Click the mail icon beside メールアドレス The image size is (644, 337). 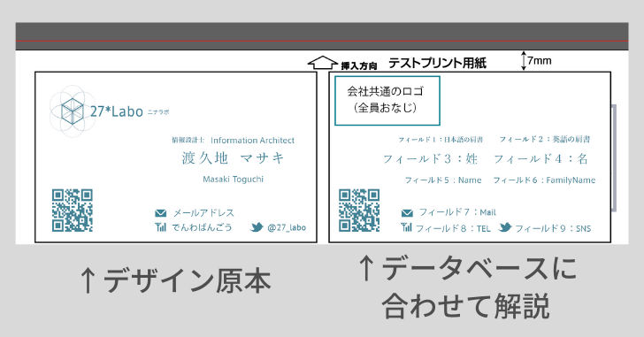161,213
